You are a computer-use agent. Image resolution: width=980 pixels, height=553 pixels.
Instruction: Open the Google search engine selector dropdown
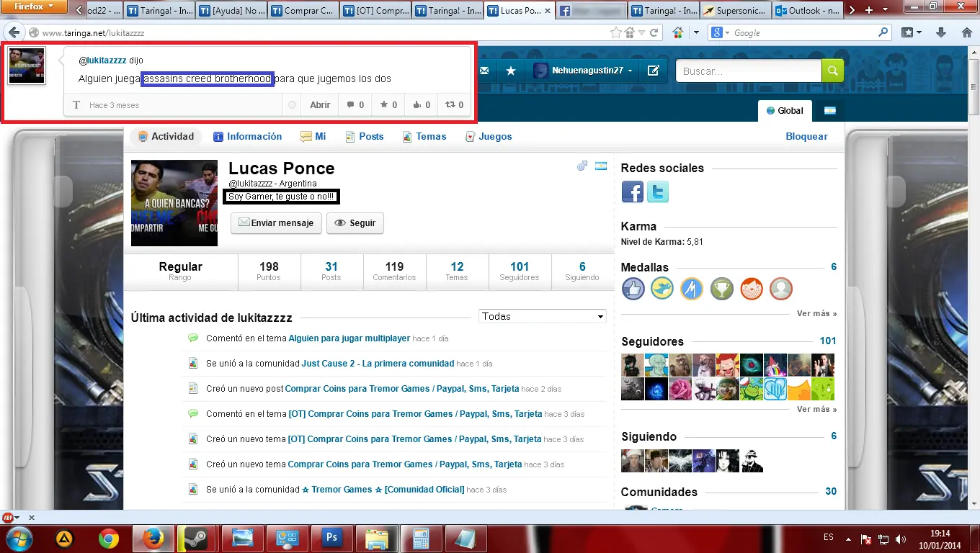719,32
